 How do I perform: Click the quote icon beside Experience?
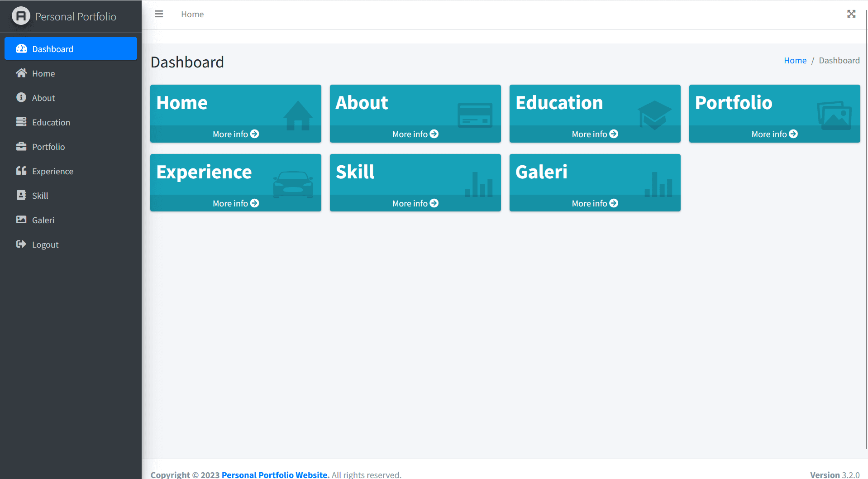coord(22,171)
